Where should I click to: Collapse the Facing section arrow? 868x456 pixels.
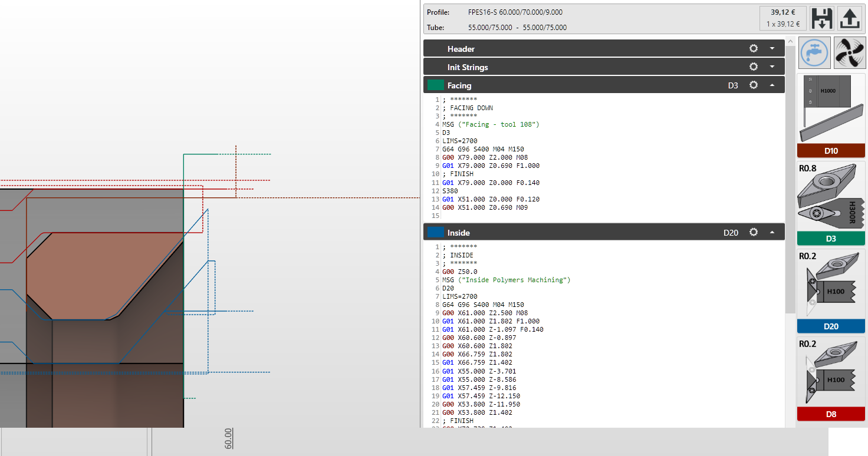point(772,85)
